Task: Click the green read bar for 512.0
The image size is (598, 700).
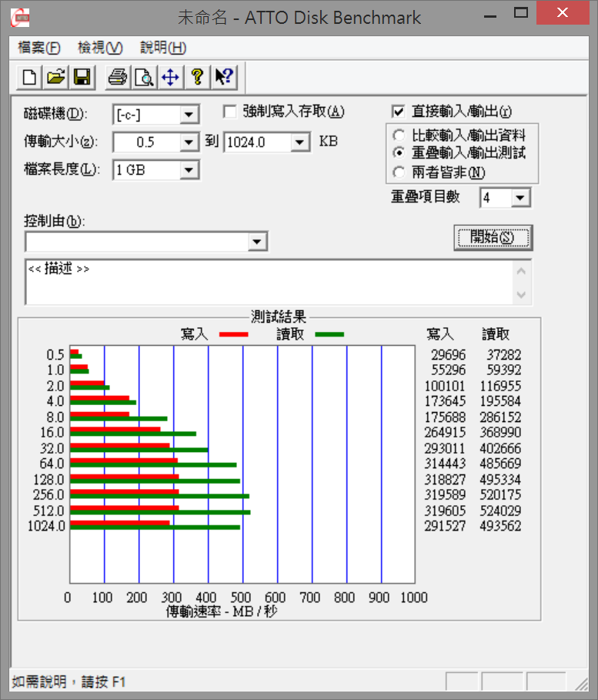Action: pos(160,513)
